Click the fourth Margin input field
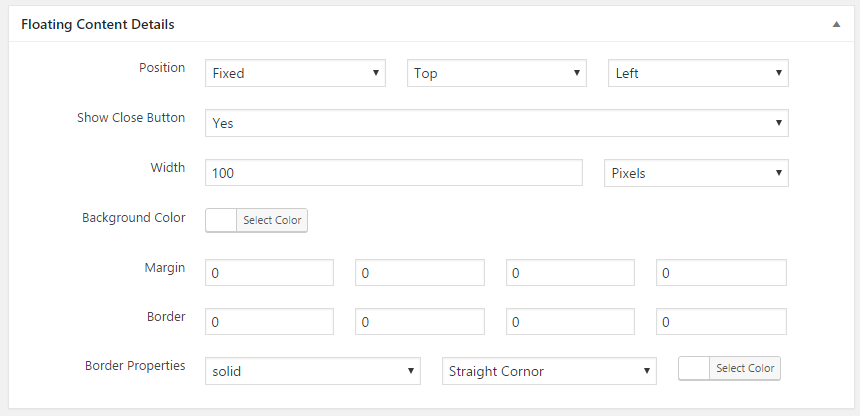 point(721,273)
